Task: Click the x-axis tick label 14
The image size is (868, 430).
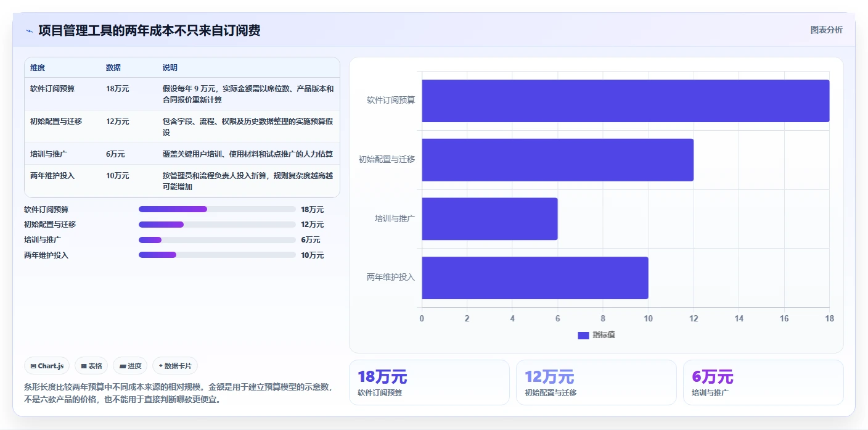Action: (x=739, y=319)
